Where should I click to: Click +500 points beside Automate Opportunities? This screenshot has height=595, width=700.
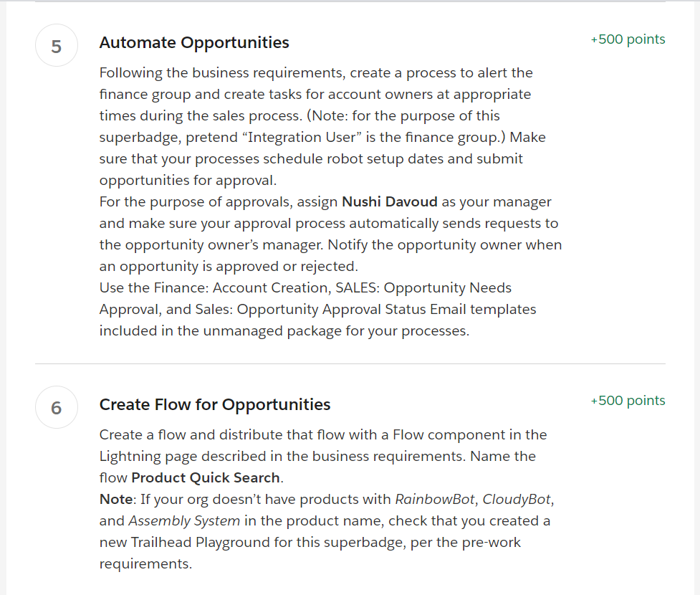click(x=628, y=39)
